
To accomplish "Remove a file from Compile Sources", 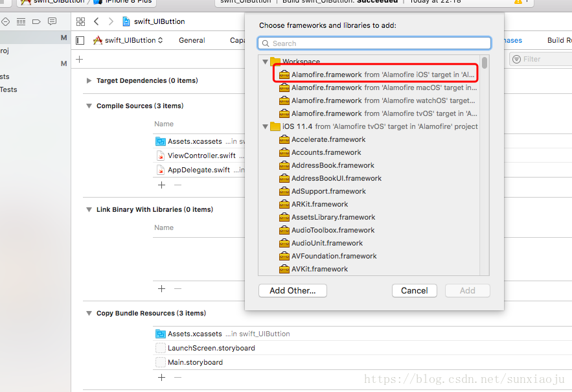I will coord(177,185).
